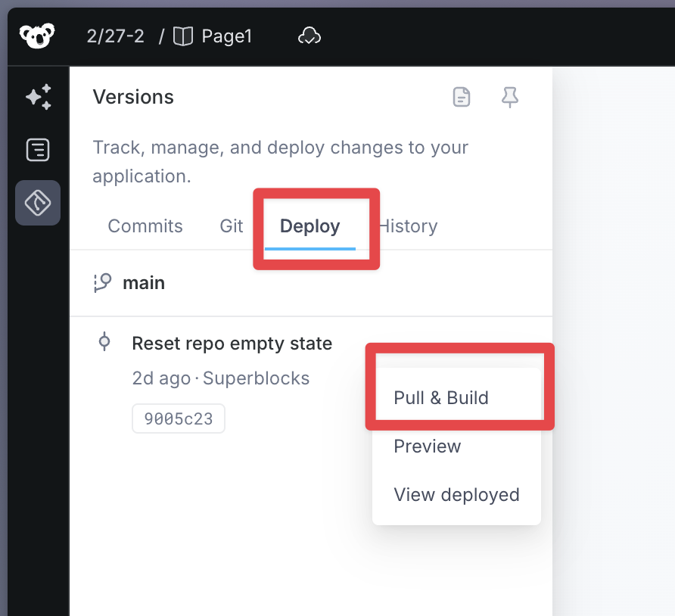Image resolution: width=675 pixels, height=616 pixels.
Task: Select the Reset repo empty state commit
Action: (x=232, y=344)
